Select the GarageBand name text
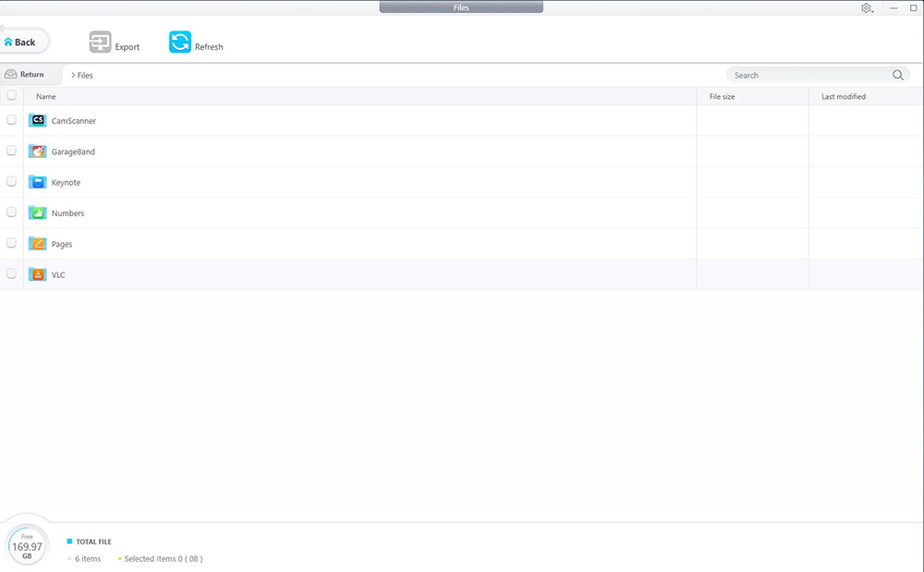The image size is (924, 572). tap(73, 152)
